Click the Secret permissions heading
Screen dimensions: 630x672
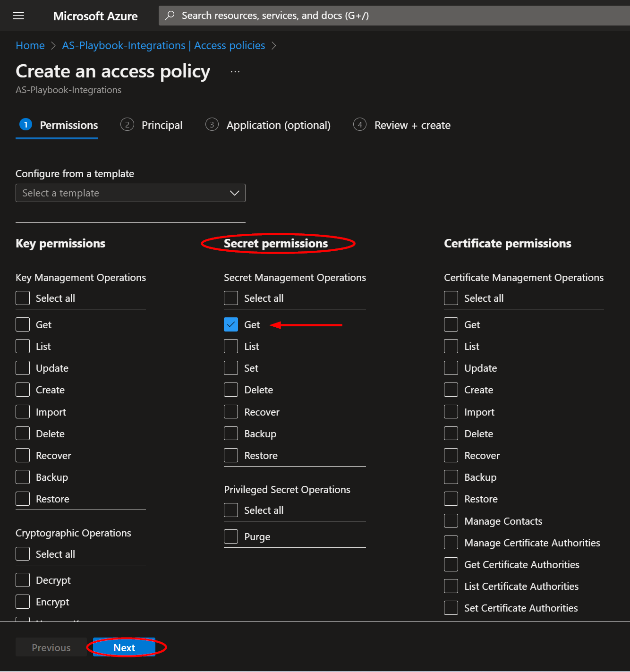pos(276,244)
